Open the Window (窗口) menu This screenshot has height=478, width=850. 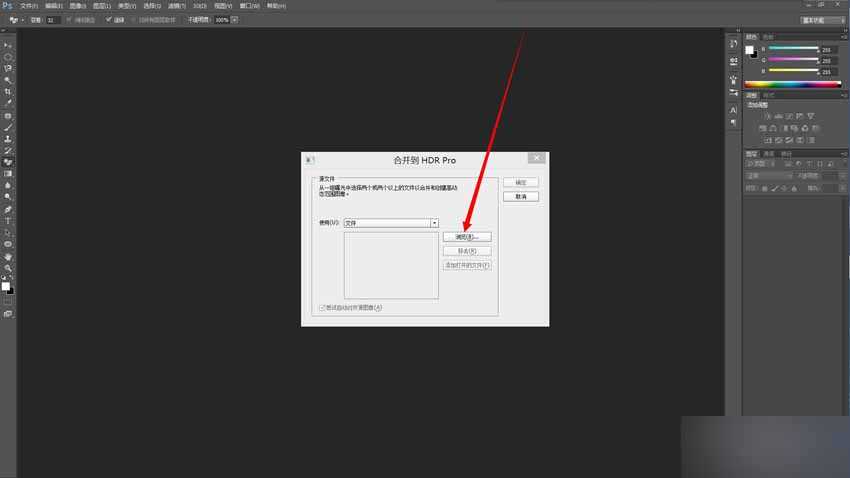(250, 6)
